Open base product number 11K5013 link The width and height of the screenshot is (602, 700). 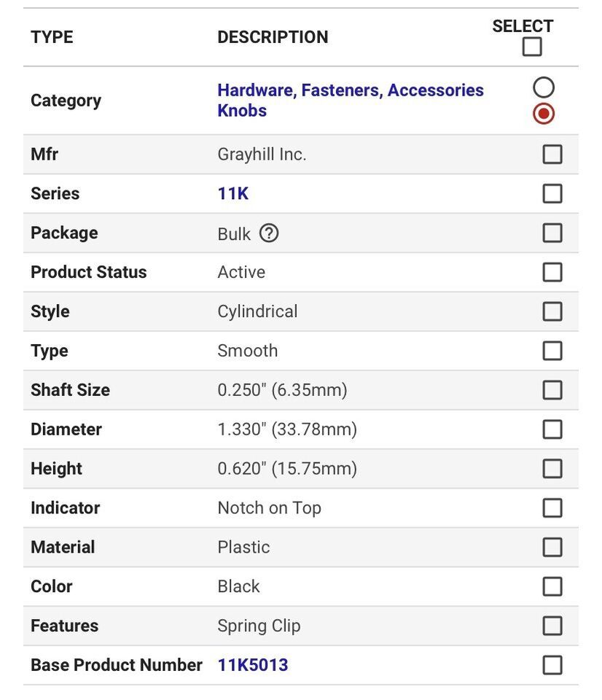click(253, 665)
